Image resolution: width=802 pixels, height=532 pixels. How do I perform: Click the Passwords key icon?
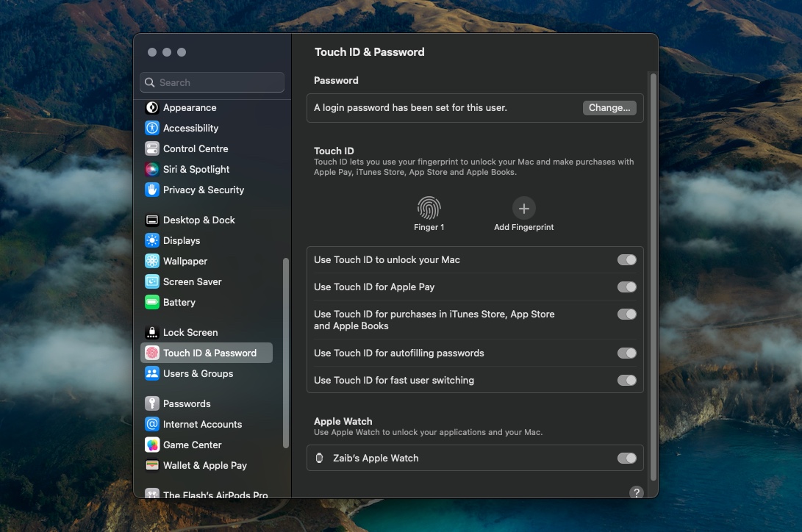pyautogui.click(x=152, y=403)
